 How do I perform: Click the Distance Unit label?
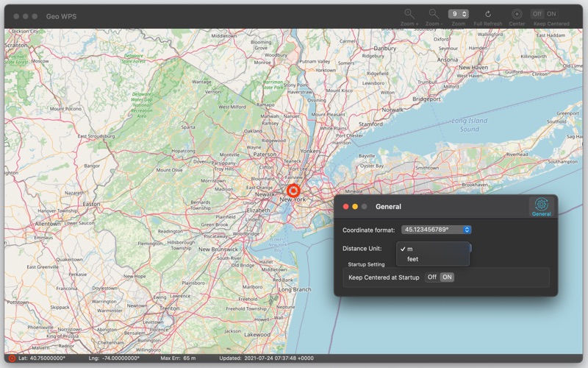coord(362,249)
